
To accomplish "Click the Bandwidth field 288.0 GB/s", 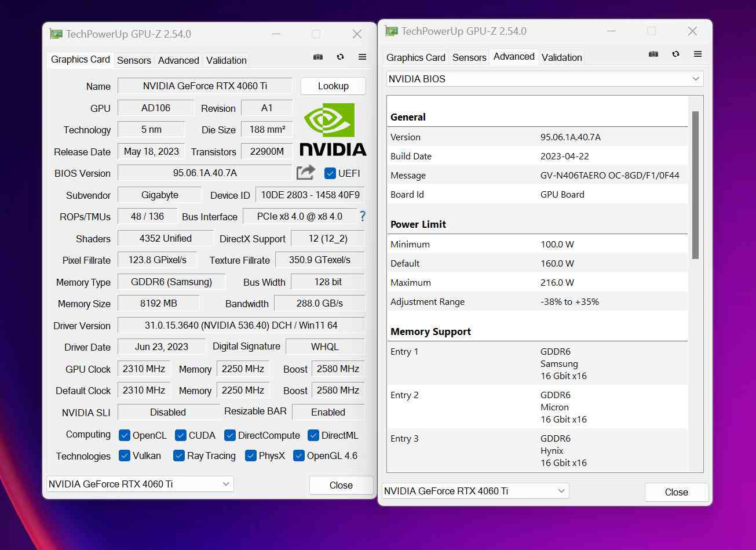I will pyautogui.click(x=319, y=303).
